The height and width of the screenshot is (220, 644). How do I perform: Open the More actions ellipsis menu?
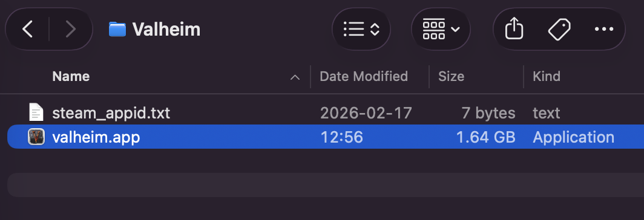click(x=604, y=30)
